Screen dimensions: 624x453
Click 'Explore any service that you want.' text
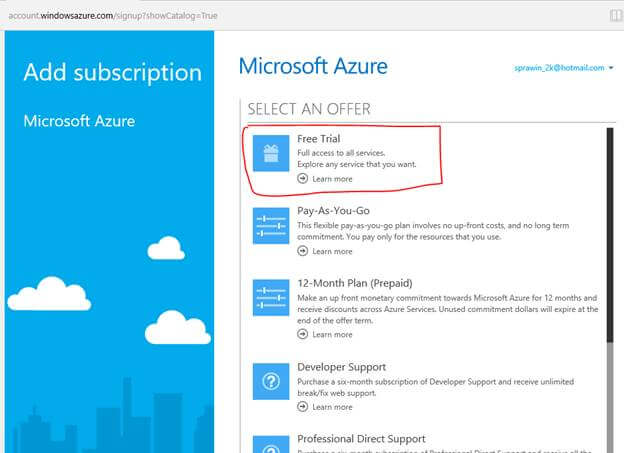pyautogui.click(x=357, y=164)
